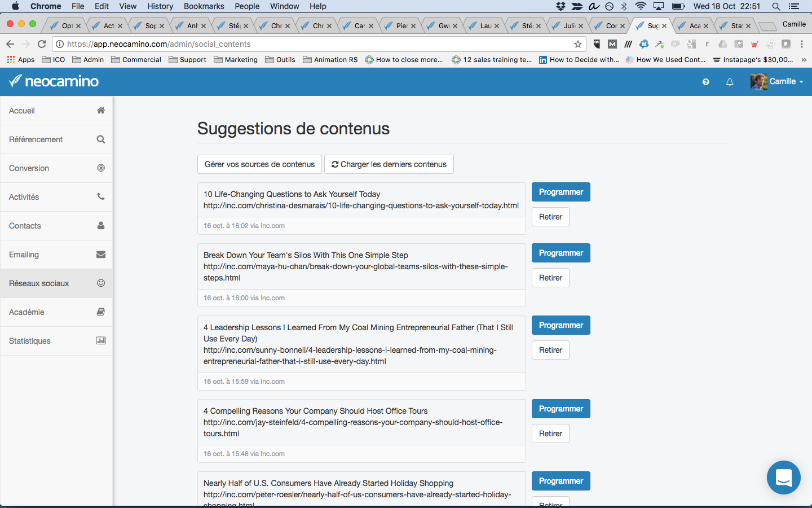
Task: Reload the page in Chrome
Action: 42,44
